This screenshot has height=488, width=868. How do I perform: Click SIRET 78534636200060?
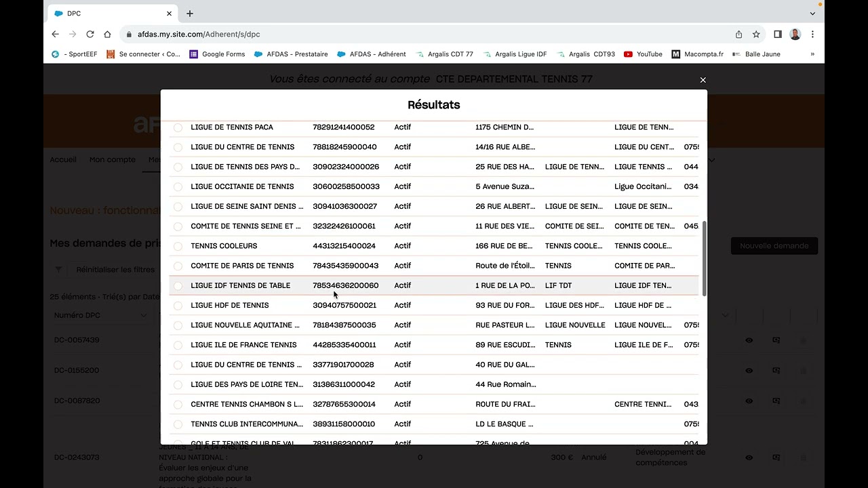click(346, 285)
